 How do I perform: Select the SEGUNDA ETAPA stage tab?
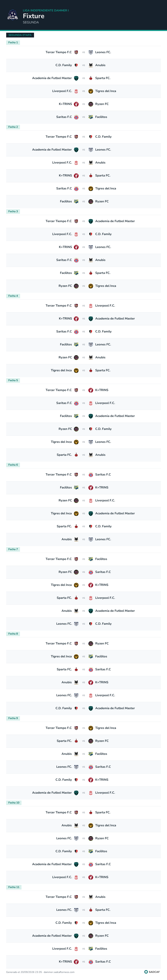click(20, 35)
